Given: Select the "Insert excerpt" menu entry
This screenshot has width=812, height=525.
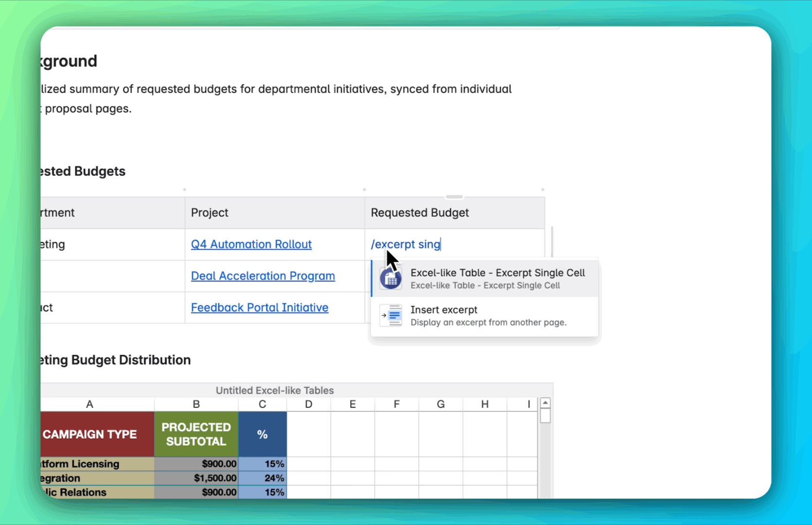Looking at the screenshot, I should click(486, 315).
